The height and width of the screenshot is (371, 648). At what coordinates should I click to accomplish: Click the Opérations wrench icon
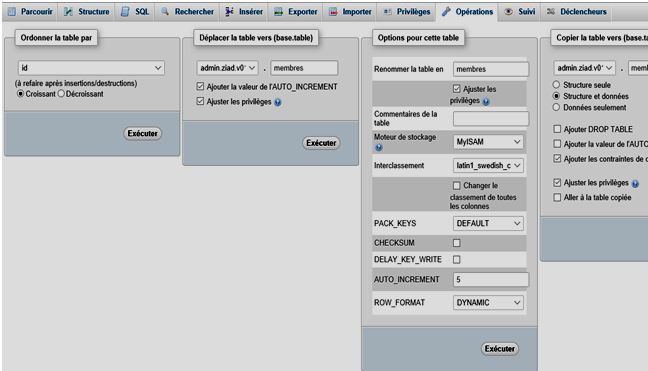446,12
